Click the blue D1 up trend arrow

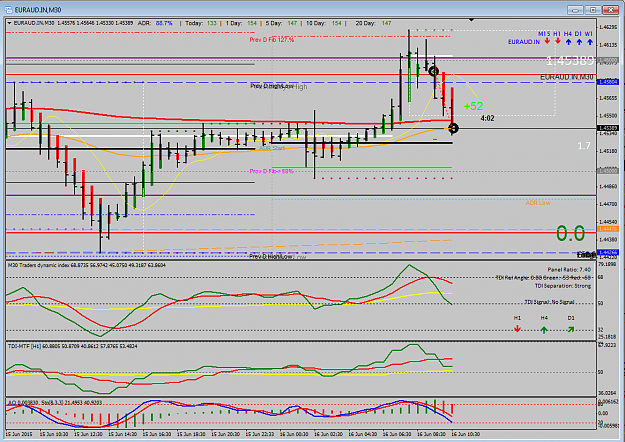[x=579, y=41]
